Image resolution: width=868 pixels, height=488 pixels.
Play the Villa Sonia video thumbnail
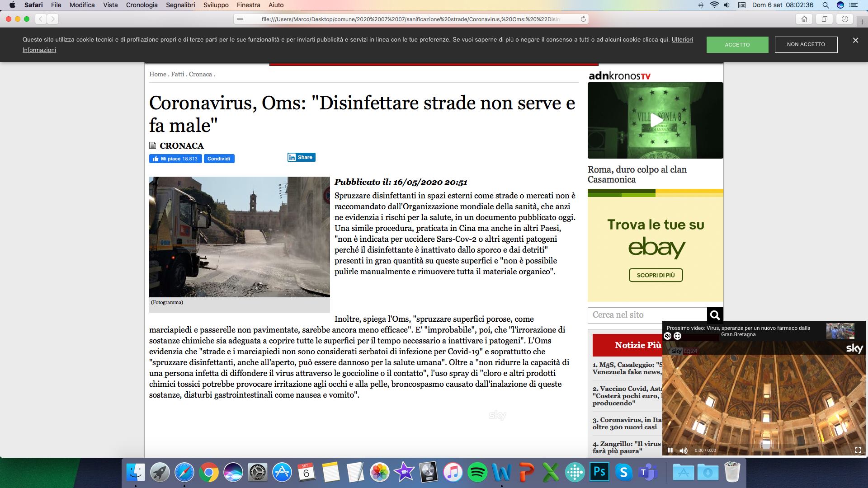(655, 120)
